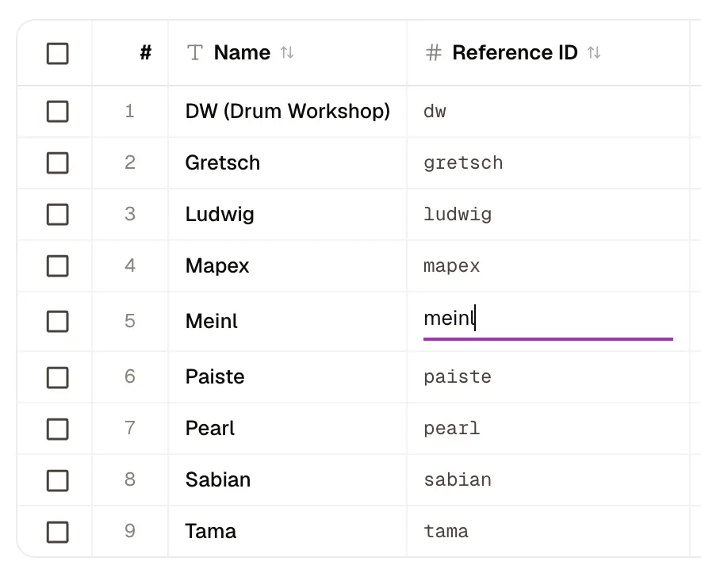This screenshot has height=588, width=701.
Task: Click the Name column header label
Action: (242, 53)
